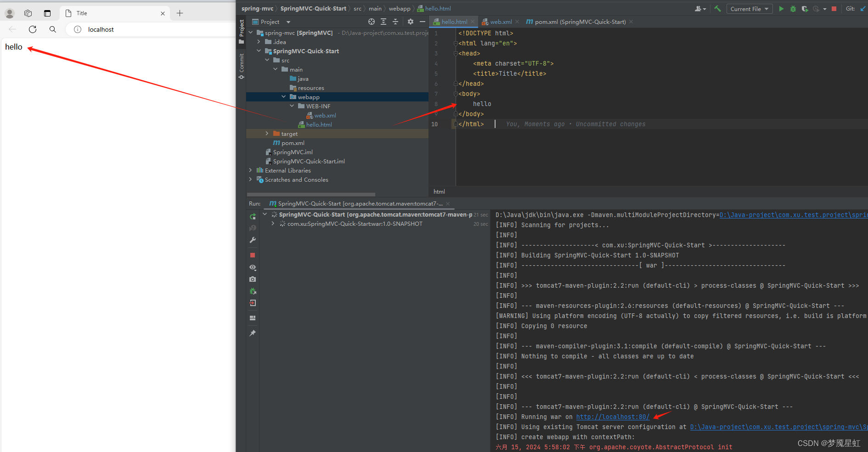Open the Current File run configuration dropdown
Viewport: 868px width, 452px height.
pos(750,9)
